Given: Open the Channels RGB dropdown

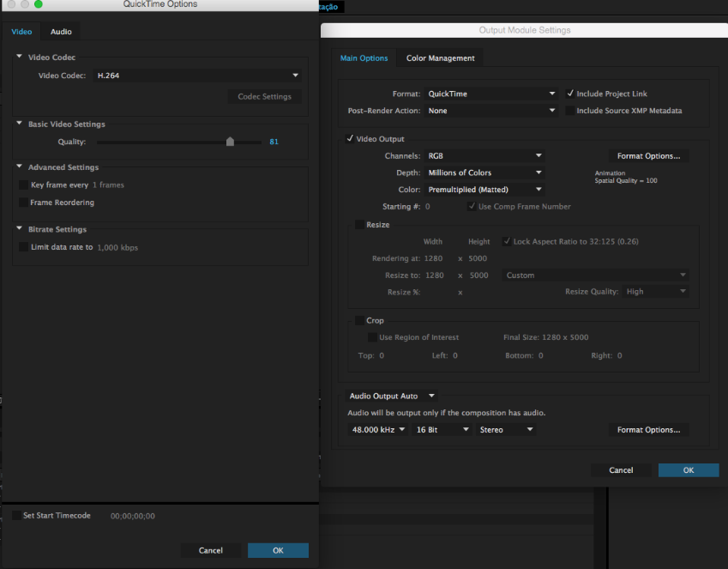Looking at the screenshot, I should click(484, 155).
